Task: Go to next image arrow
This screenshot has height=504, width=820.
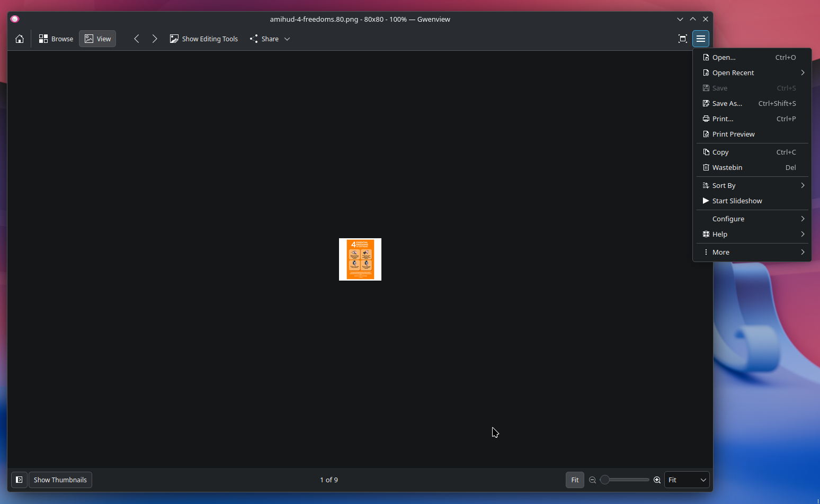Action: click(x=155, y=39)
